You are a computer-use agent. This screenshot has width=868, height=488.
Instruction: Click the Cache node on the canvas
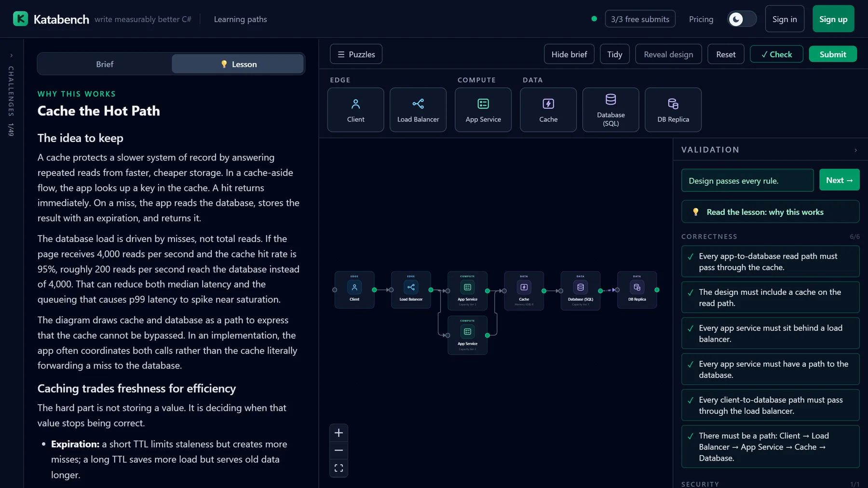click(x=524, y=290)
